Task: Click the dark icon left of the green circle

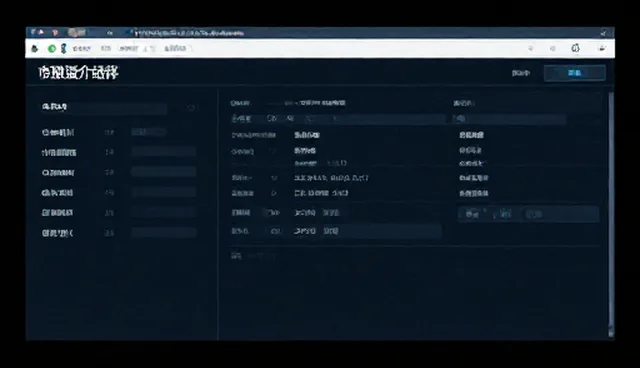Action: point(35,49)
